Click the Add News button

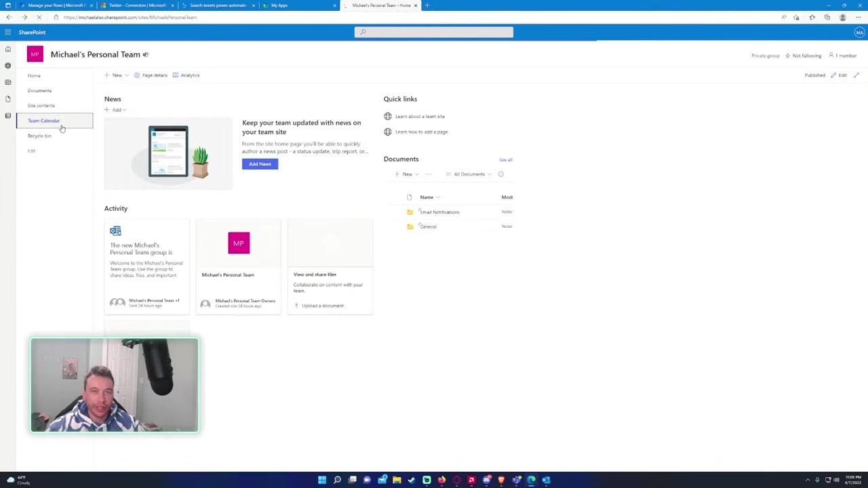coord(260,164)
